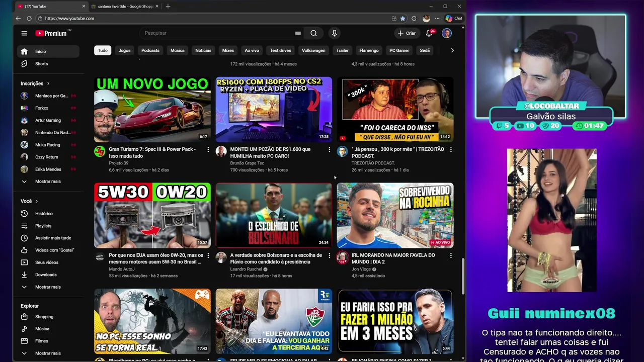Open Assistir mais tarde
The image size is (644, 362).
point(49,238)
